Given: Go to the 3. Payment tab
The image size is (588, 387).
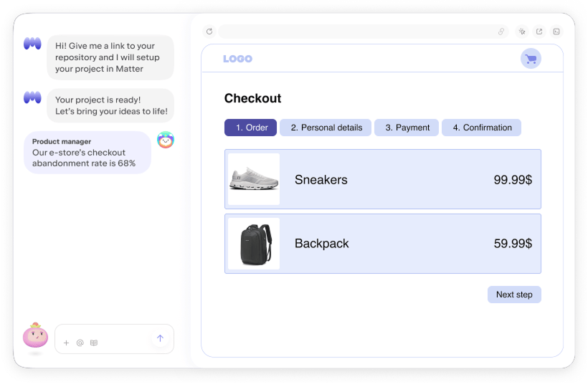Looking at the screenshot, I should [x=407, y=128].
